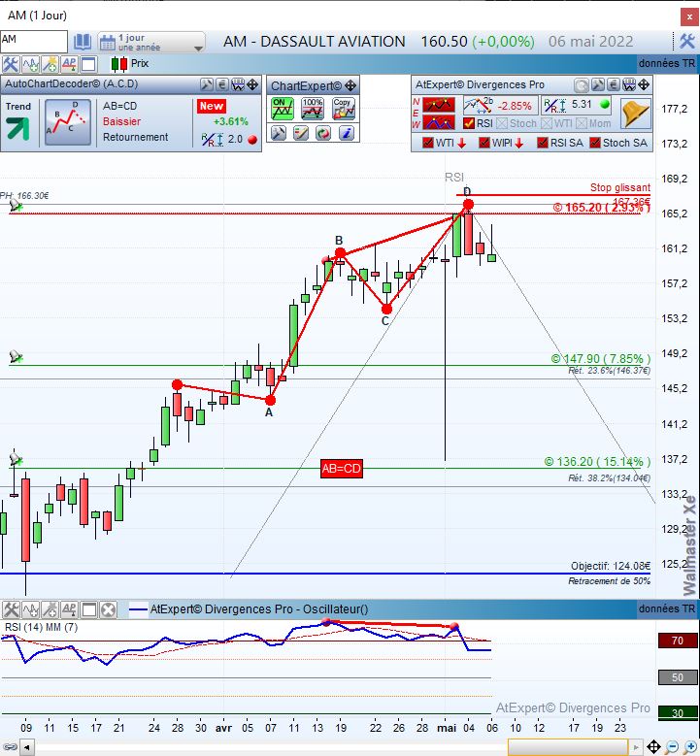Image resolution: width=700 pixels, height=756 pixels.
Task: Open Divergences Pro settings wrench
Action: coord(598,85)
